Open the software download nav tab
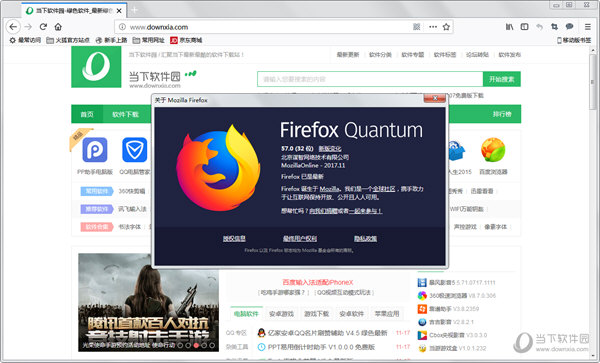 click(x=125, y=114)
